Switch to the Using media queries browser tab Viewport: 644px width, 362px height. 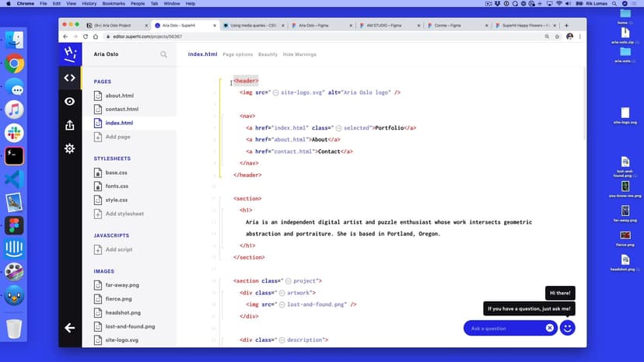coord(251,26)
